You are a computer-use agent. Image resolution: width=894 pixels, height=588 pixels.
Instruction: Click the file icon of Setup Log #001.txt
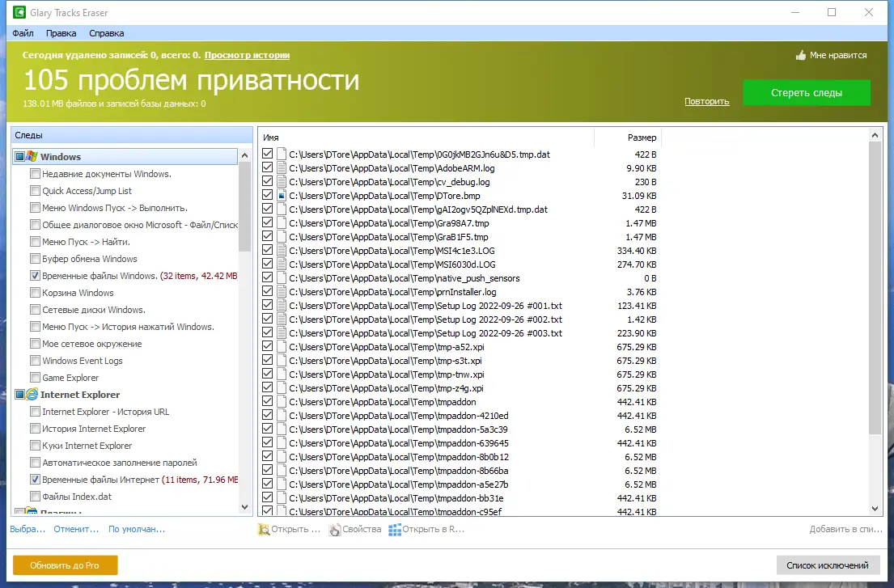coord(281,306)
